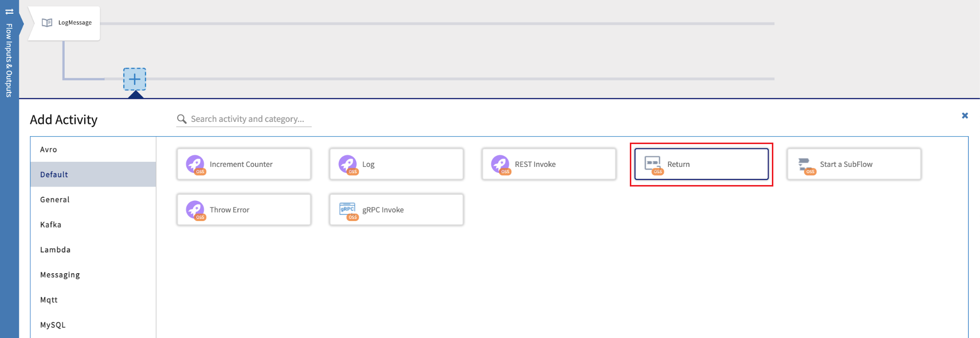Screen dimensions: 980x338
Task: Close the Add Activity panel
Action: (965, 115)
